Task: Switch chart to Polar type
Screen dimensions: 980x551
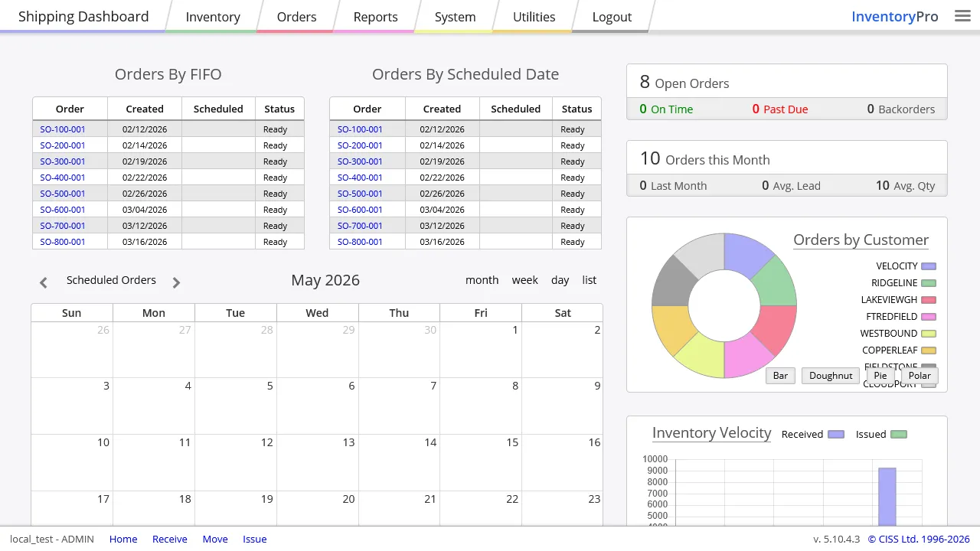Action: 920,376
